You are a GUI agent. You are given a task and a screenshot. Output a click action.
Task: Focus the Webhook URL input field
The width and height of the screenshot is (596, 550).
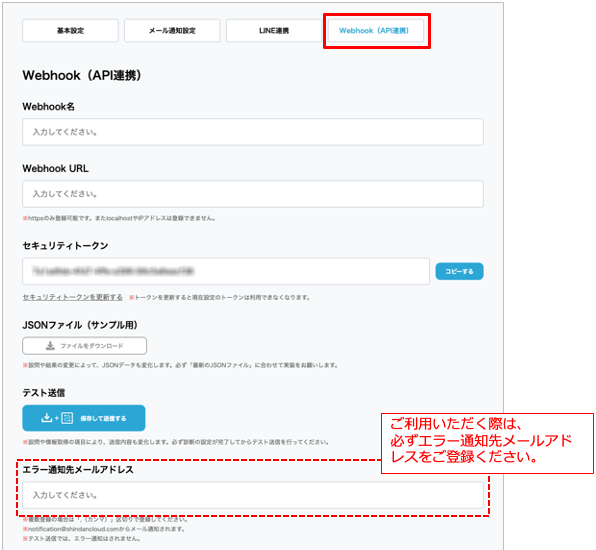pyautogui.click(x=253, y=194)
